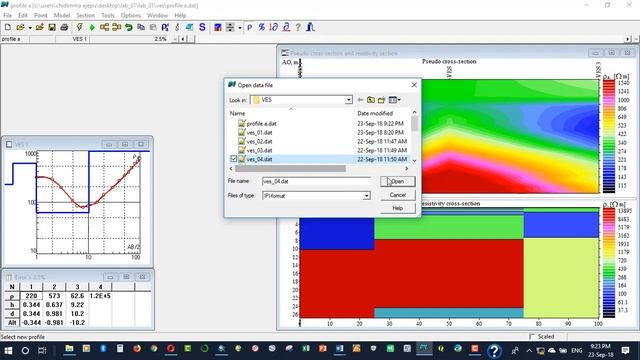The image size is (640, 360).
Task: Click the file list horizontal scrollbar
Action: click(291, 168)
